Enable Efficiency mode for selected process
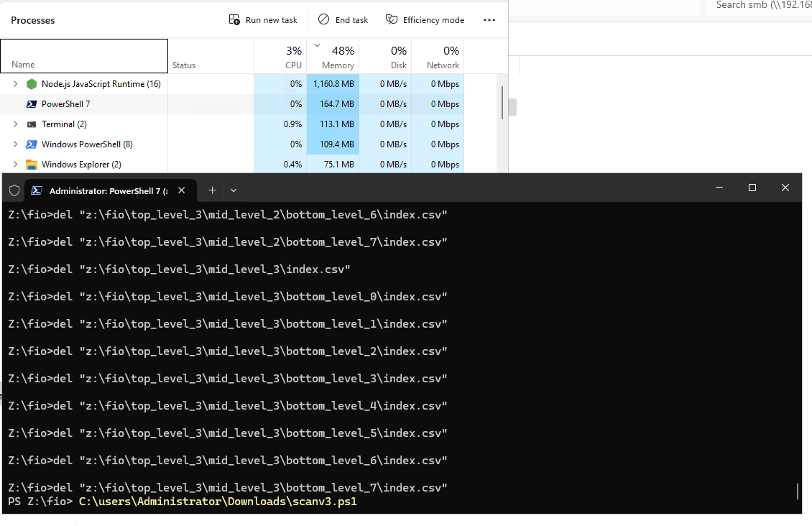Screen dimensions: 812x526 tap(425, 19)
